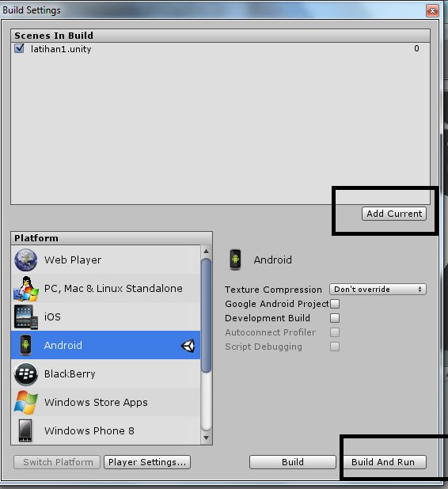Click the Development Build label
The height and width of the screenshot is (489, 448).
tap(268, 318)
